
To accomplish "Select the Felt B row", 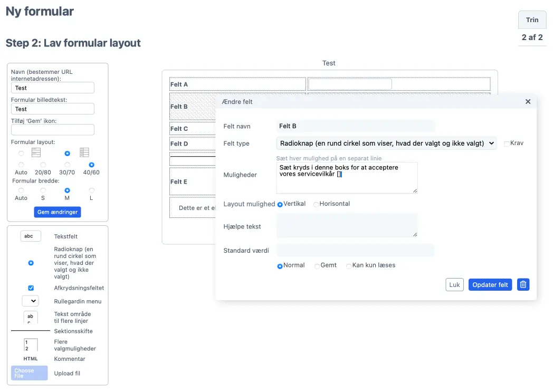I will coord(193,107).
